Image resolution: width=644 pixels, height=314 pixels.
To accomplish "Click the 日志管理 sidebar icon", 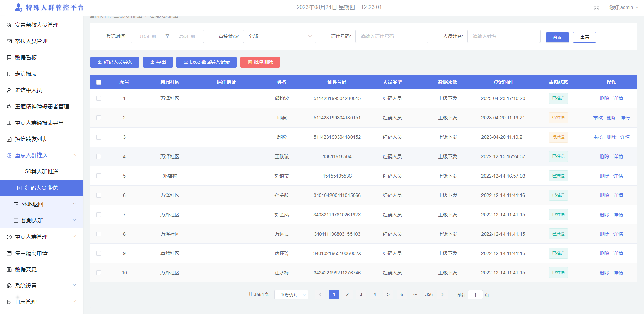I will click(9, 302).
